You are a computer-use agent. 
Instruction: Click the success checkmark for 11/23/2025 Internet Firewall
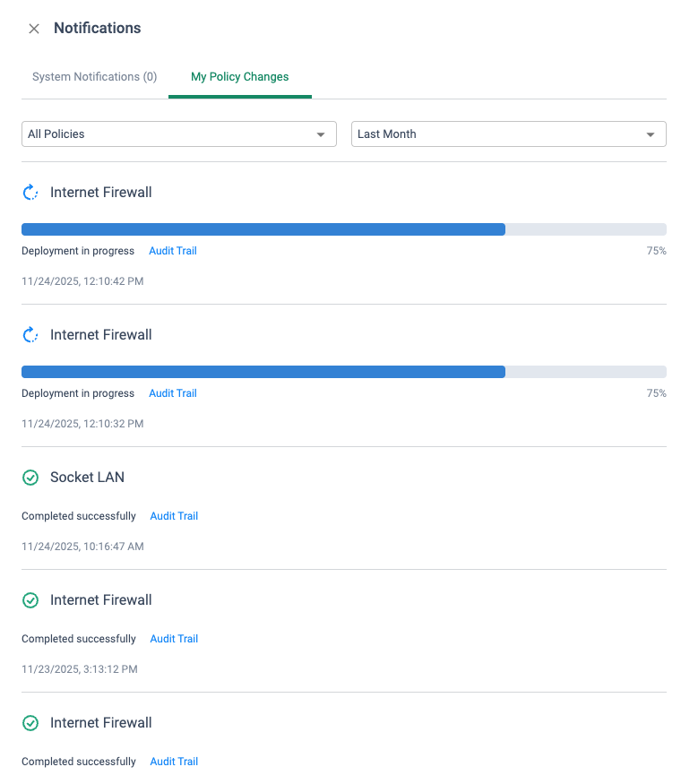(30, 600)
